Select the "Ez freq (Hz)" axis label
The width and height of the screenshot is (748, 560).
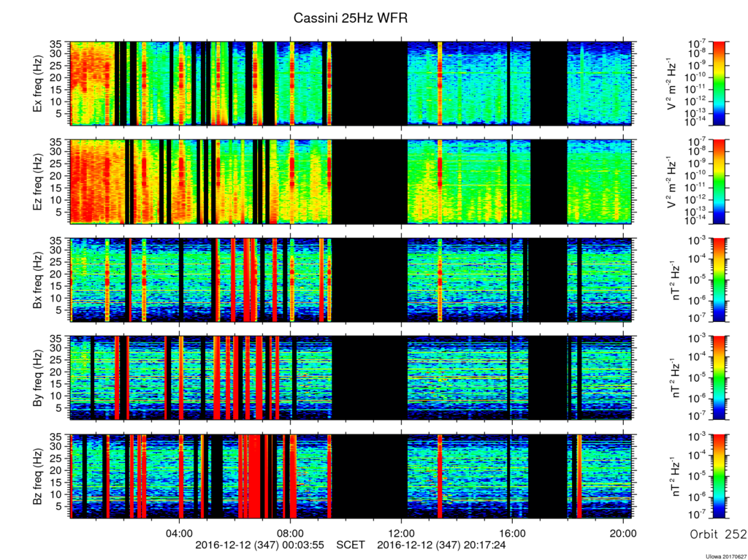click(37, 182)
